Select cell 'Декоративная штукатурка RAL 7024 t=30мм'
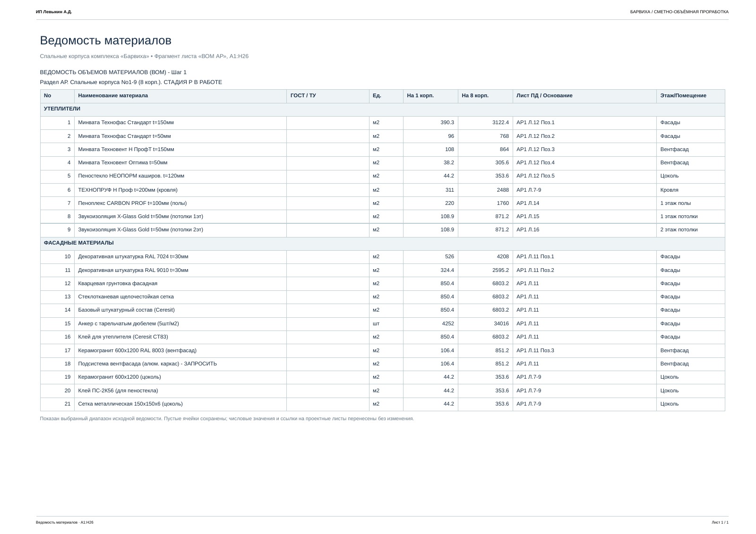 [180, 257]
